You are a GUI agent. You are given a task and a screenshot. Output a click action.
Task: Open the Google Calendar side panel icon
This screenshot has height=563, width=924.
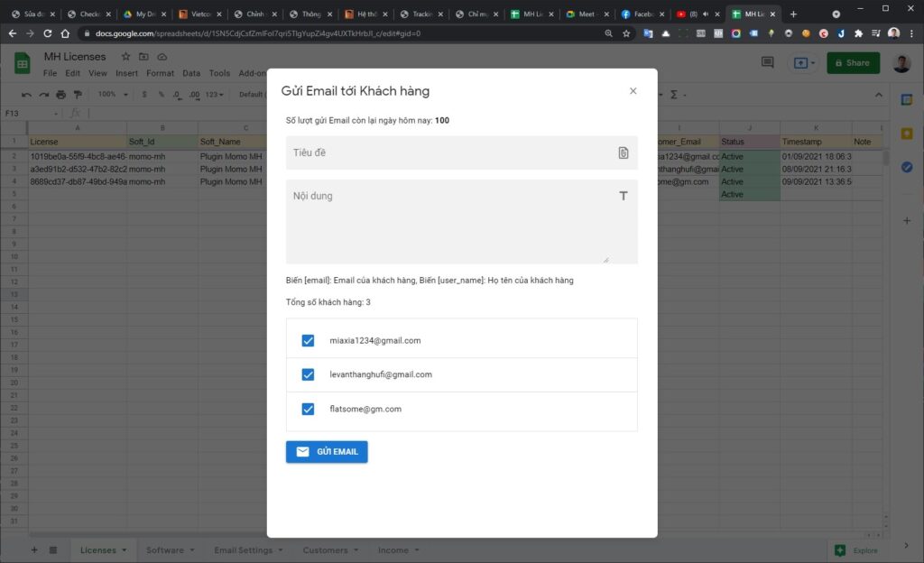pyautogui.click(x=907, y=100)
